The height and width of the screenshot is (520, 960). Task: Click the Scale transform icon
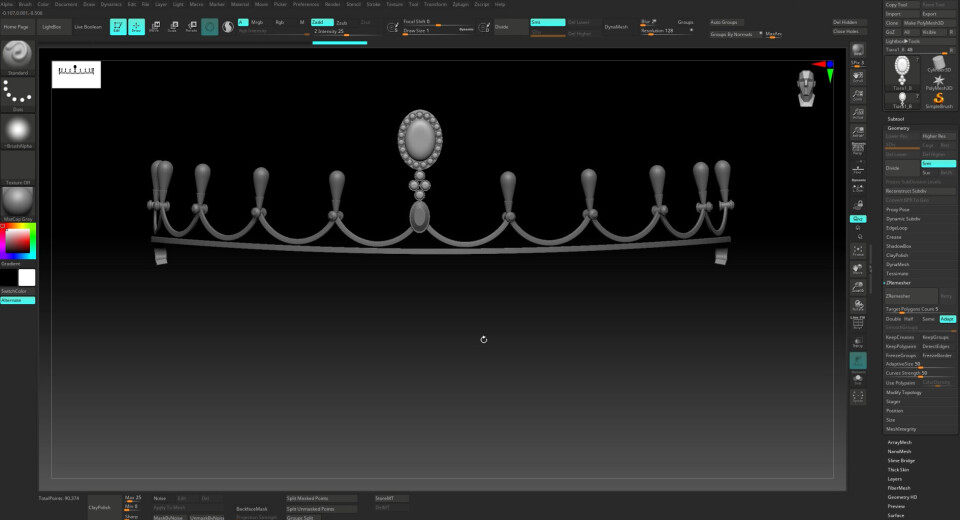[x=172, y=26]
